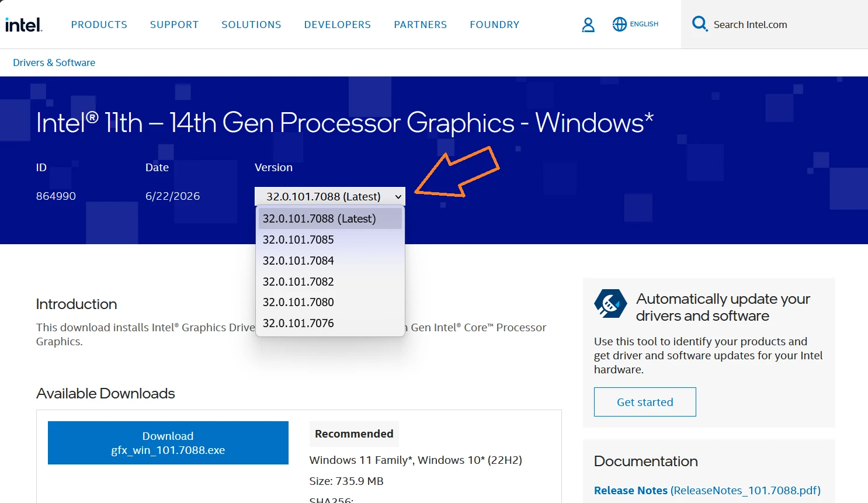Click the Get started button
868x503 pixels.
pos(645,402)
